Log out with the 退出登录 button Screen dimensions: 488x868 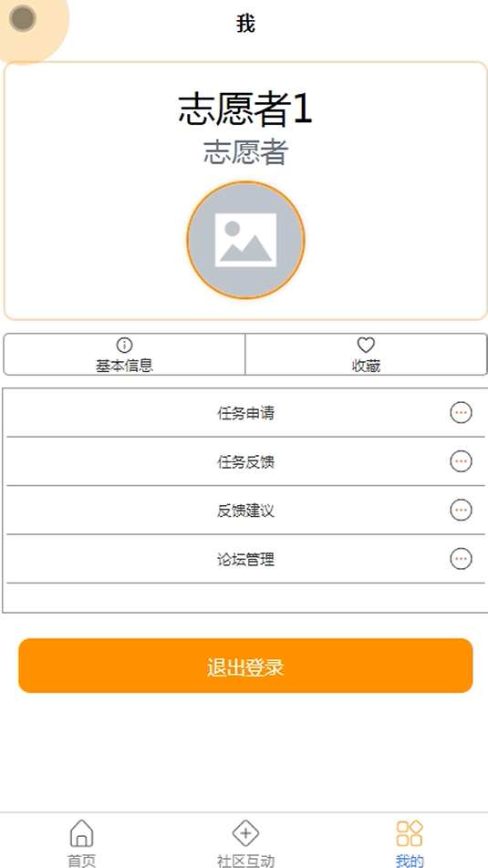(245, 666)
